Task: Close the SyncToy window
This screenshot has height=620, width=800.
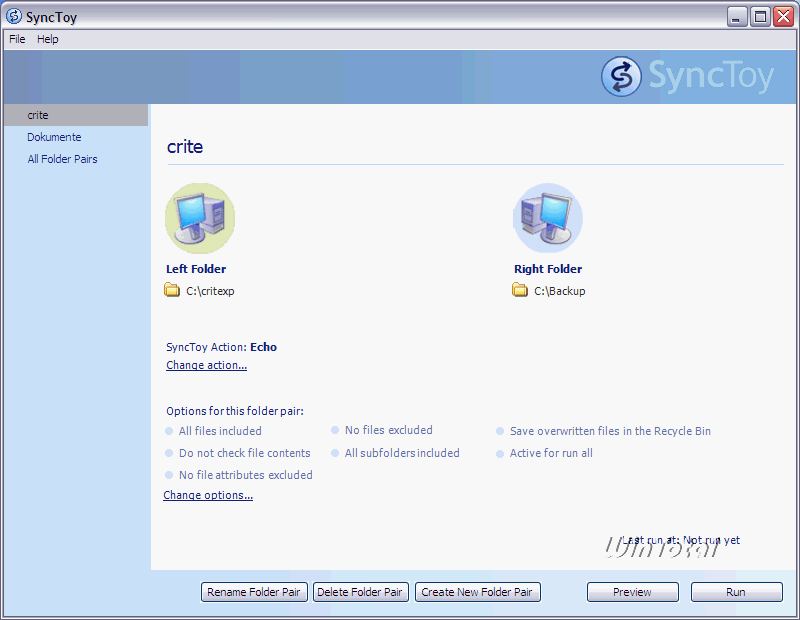Action: click(783, 17)
